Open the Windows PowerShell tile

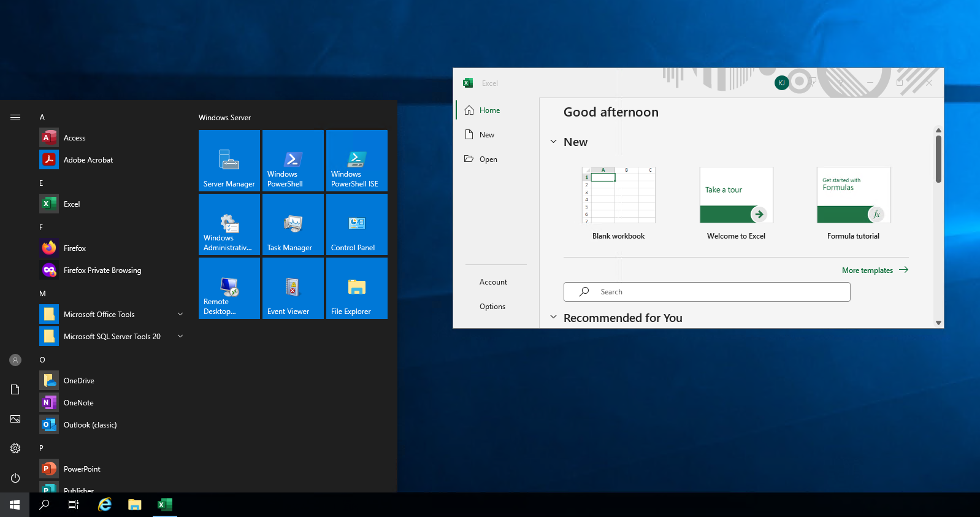pos(293,161)
